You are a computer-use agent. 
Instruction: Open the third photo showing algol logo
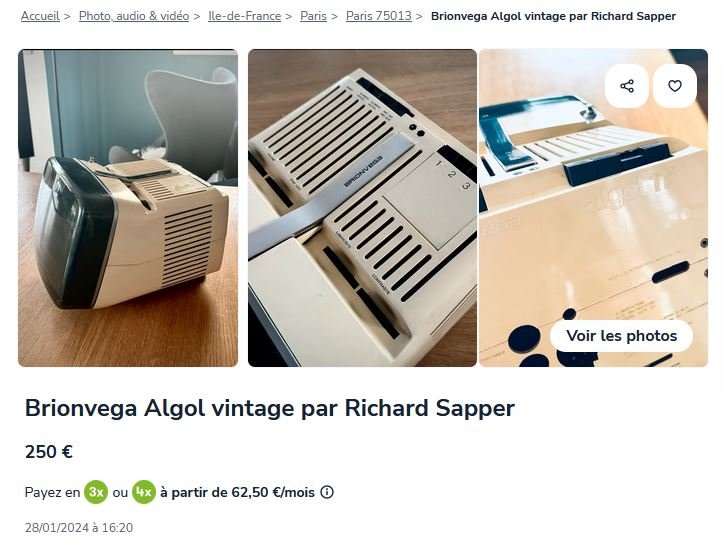click(x=593, y=208)
